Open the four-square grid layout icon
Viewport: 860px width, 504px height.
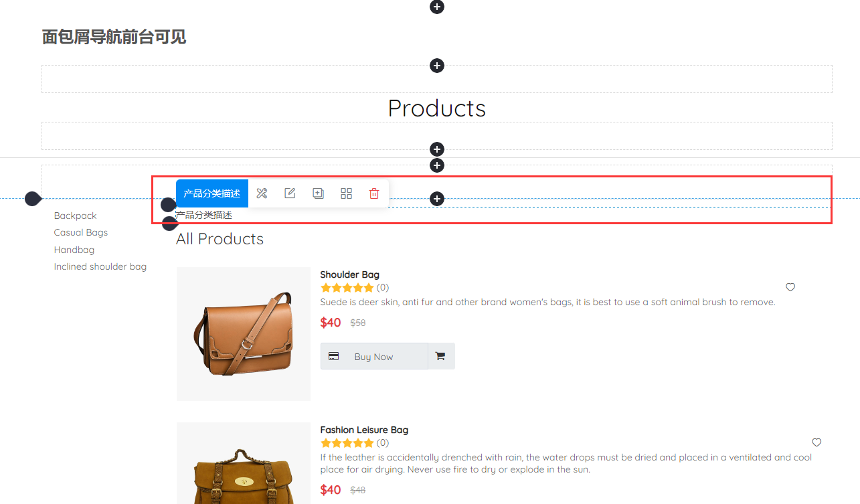[346, 193]
